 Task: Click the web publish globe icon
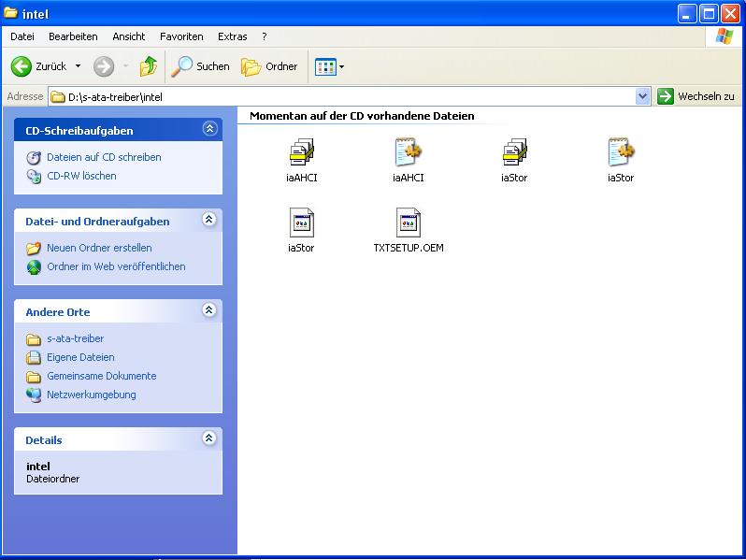(x=34, y=267)
